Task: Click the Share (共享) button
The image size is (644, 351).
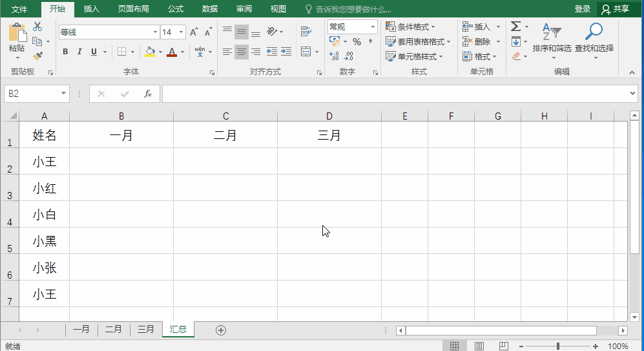Action: pyautogui.click(x=616, y=9)
